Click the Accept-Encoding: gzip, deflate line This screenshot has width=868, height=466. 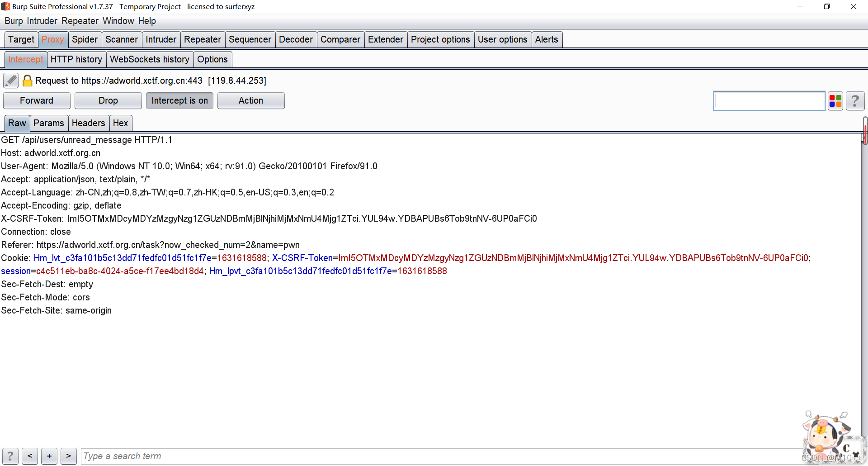point(61,205)
